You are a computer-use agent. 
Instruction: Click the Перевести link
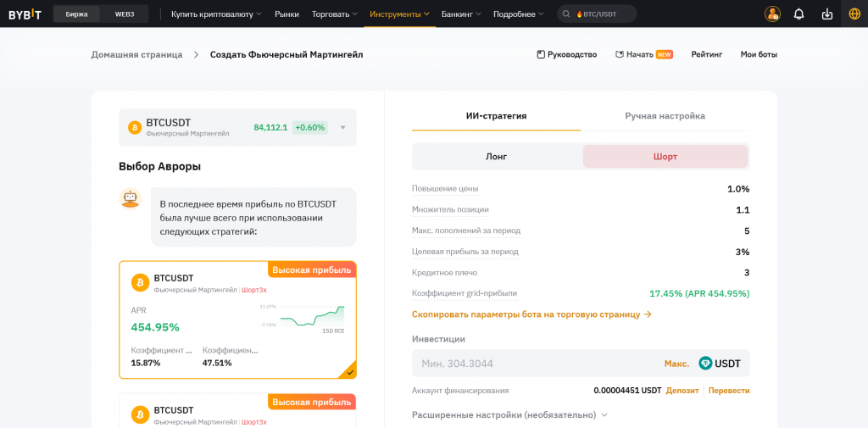[729, 391]
